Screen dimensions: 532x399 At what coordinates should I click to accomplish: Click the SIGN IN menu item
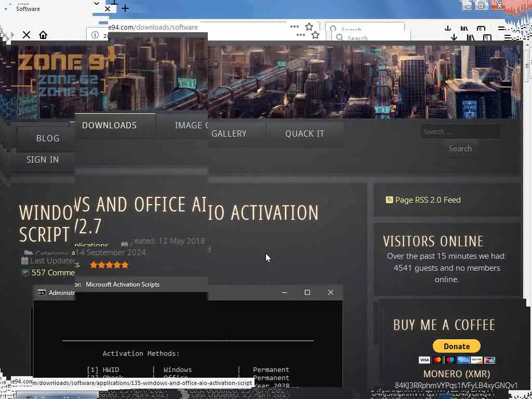coord(43,159)
